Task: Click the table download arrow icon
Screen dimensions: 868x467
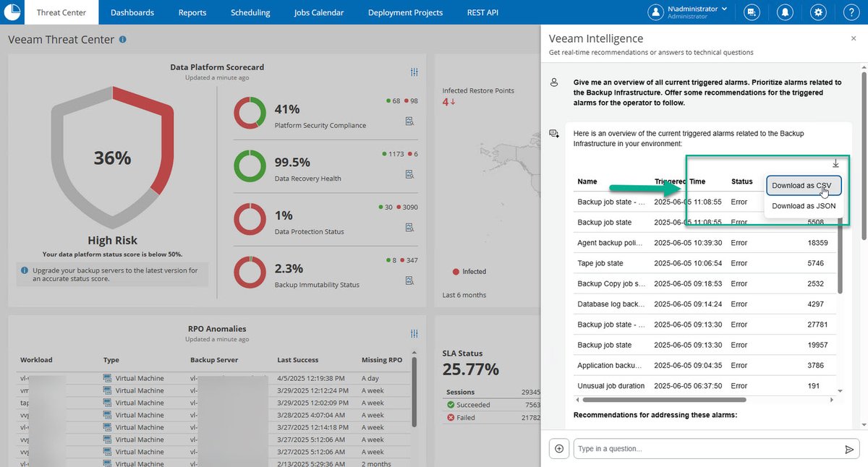Action: (x=835, y=163)
